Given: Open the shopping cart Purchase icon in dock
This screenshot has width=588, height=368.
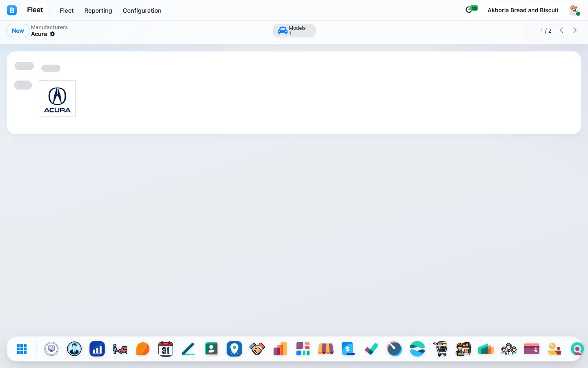Looking at the screenshot, I should (440, 349).
